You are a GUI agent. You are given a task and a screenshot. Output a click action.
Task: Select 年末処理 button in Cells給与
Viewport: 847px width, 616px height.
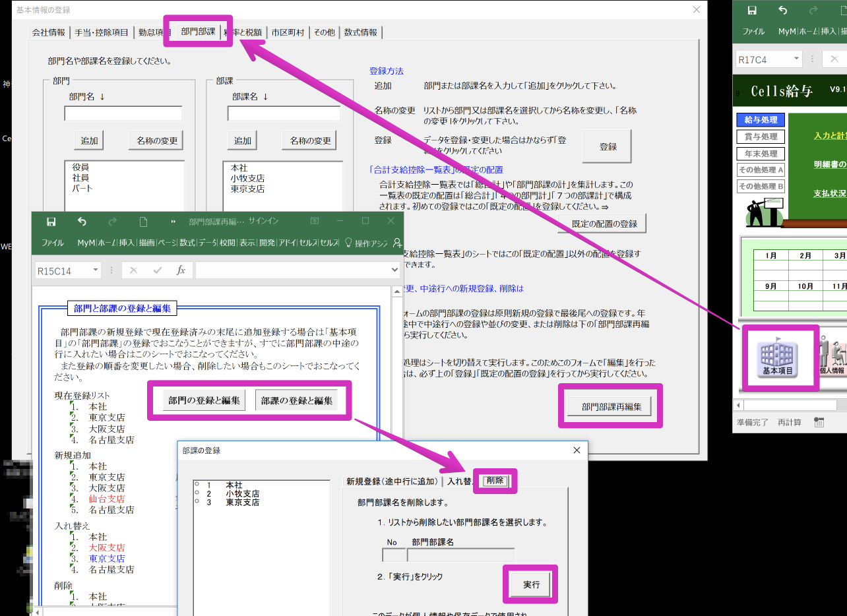761,154
